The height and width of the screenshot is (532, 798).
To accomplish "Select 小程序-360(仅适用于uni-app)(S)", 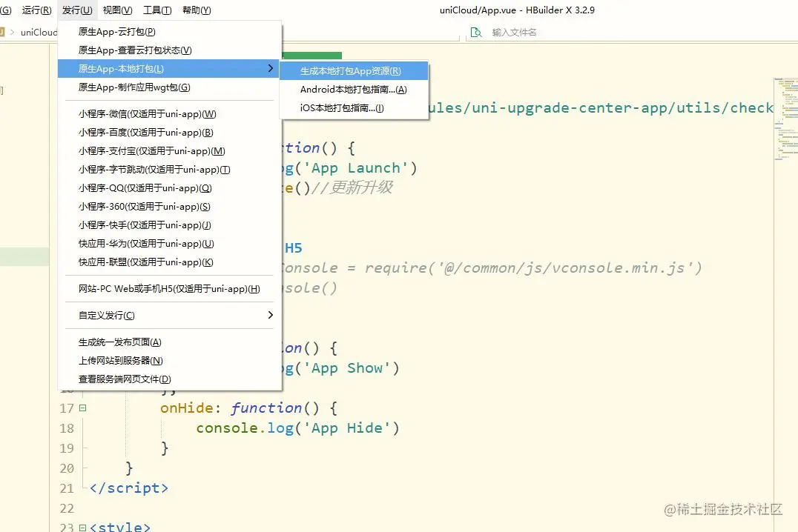I will [170, 207].
